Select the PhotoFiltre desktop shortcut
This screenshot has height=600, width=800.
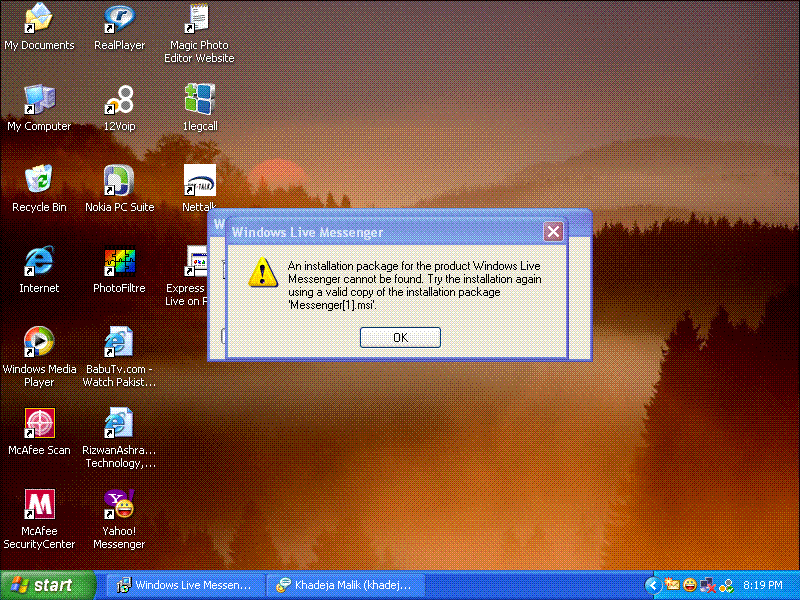click(x=119, y=269)
